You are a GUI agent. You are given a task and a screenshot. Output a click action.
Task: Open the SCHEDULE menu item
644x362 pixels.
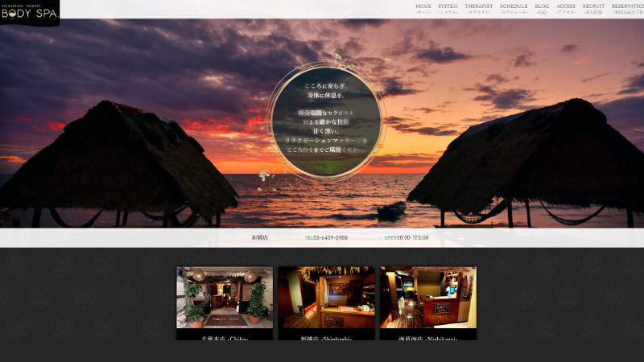(514, 9)
